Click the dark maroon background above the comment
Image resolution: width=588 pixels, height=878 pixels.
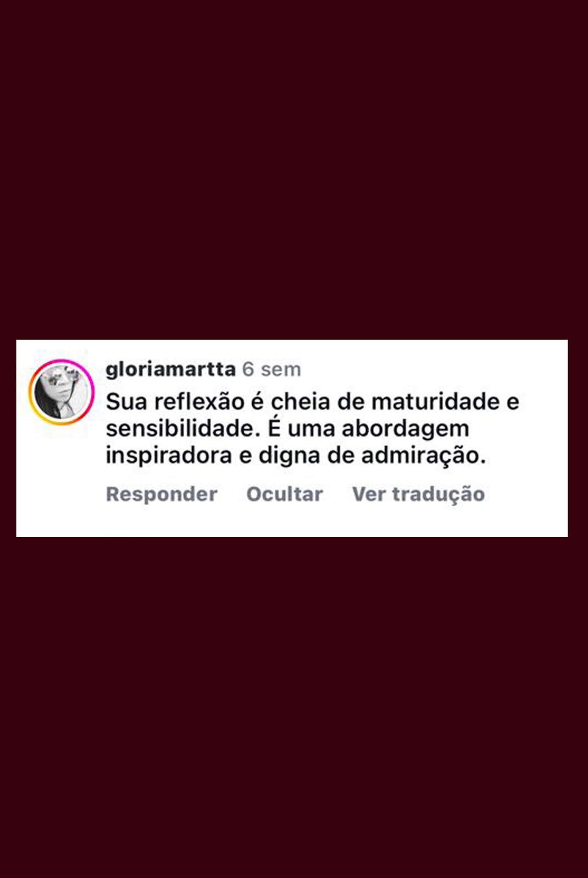294,169
